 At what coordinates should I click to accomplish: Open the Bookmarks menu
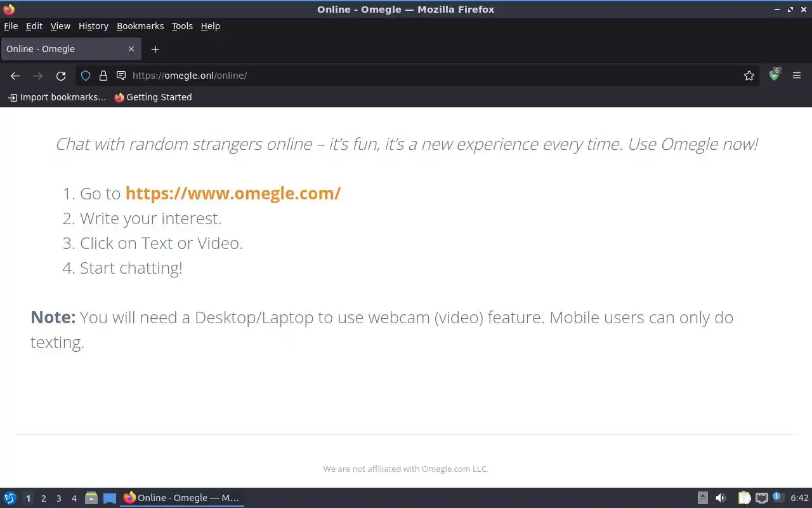pyautogui.click(x=140, y=26)
